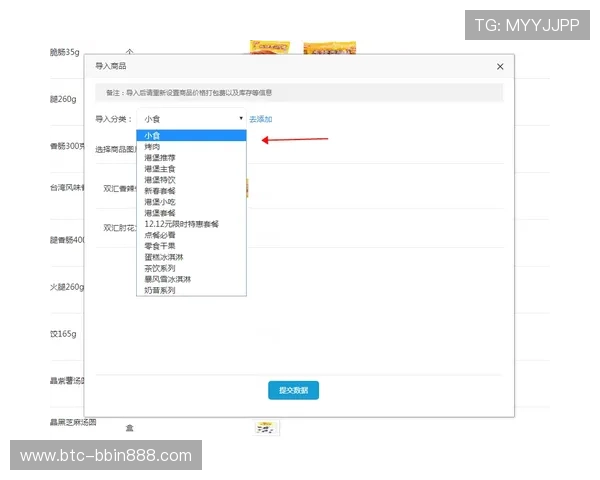Click 火腿260g row in the background list
600x480 pixels.
click(x=67, y=287)
